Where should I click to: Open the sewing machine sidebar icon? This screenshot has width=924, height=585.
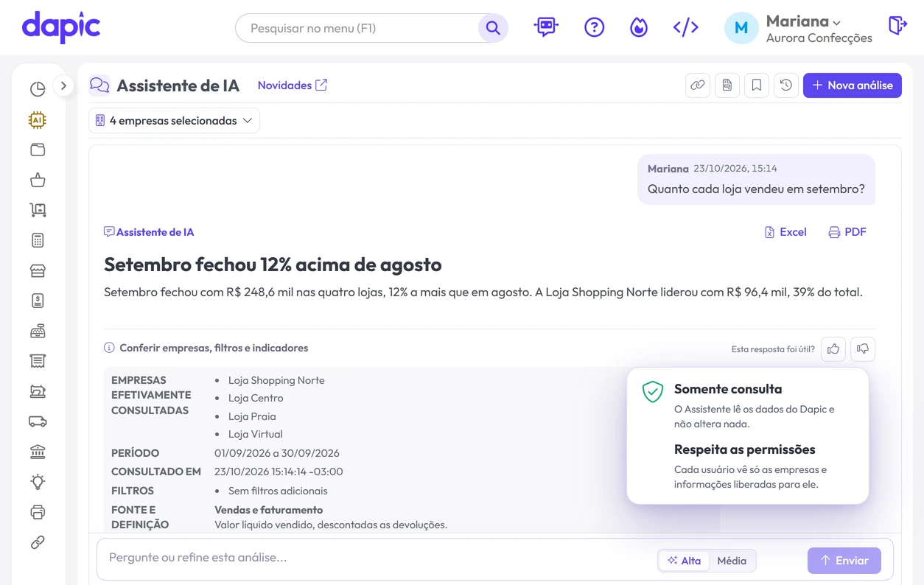coord(38,391)
